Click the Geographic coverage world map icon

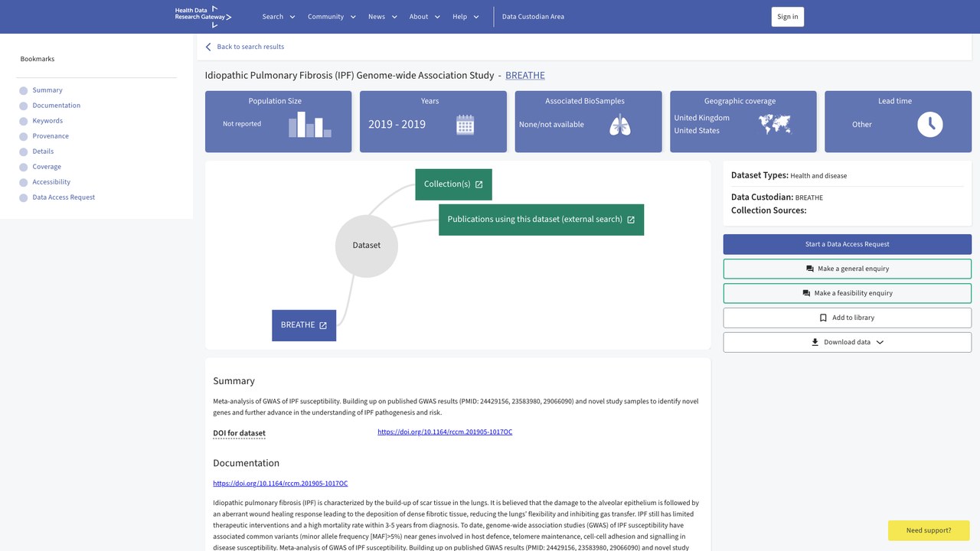click(775, 124)
